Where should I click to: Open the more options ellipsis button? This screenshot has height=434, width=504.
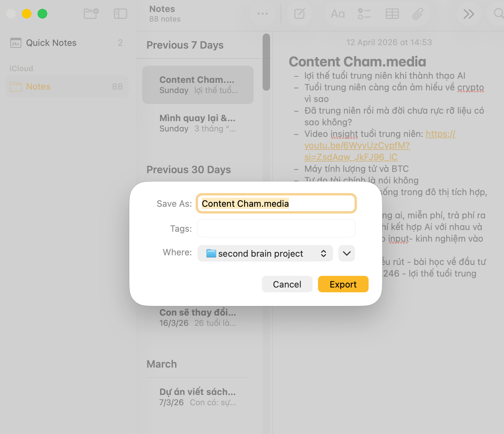[x=263, y=14]
